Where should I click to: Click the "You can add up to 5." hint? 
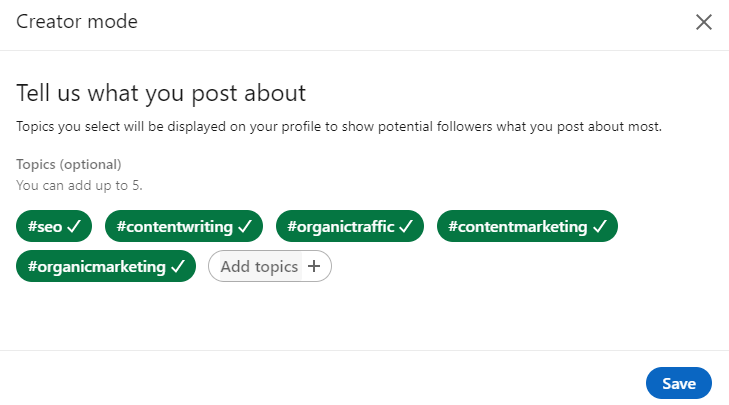[80, 185]
